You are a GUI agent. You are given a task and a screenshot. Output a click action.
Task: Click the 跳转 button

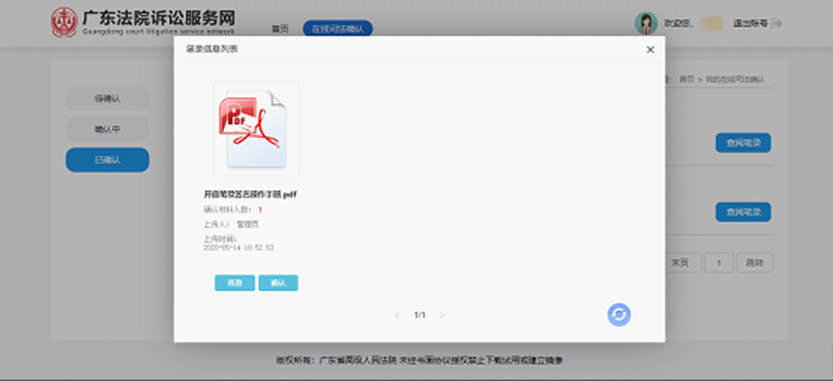point(754,263)
